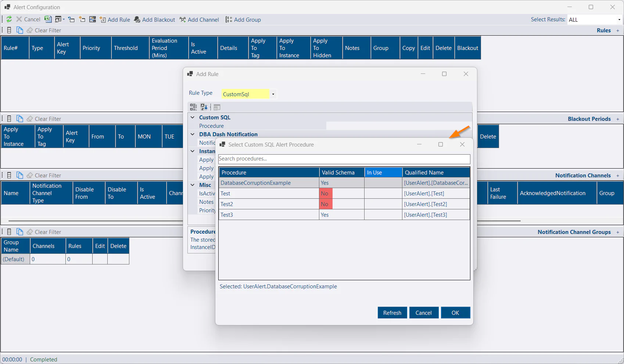Click the starred box icon in main toolbar
This screenshot has width=624, height=364.
(x=82, y=19)
